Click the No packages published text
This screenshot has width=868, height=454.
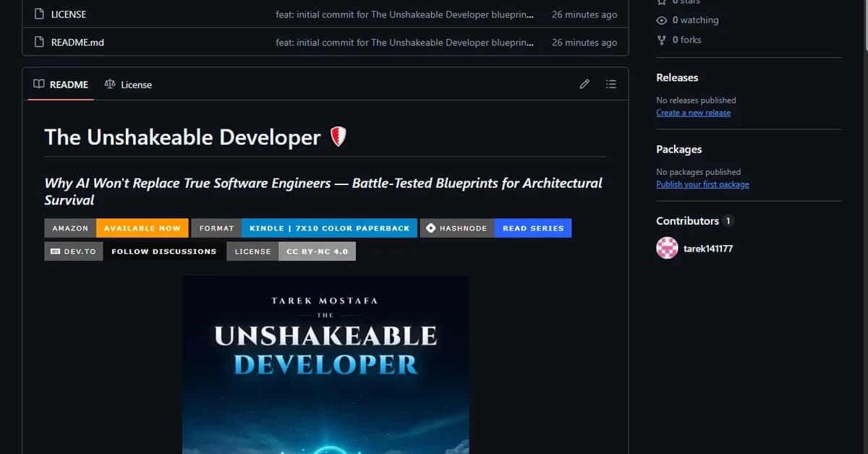click(x=698, y=172)
